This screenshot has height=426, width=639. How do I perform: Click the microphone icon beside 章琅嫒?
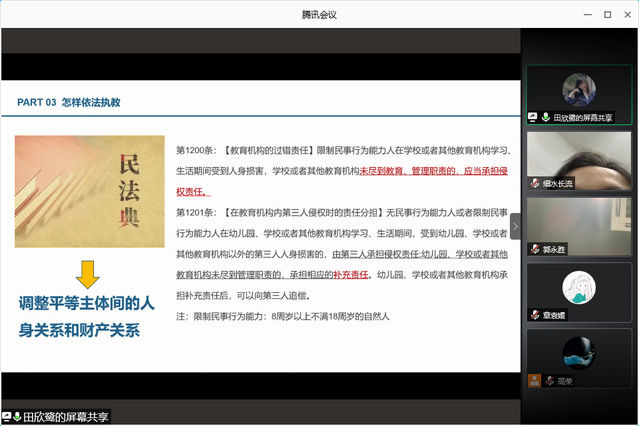click(534, 314)
